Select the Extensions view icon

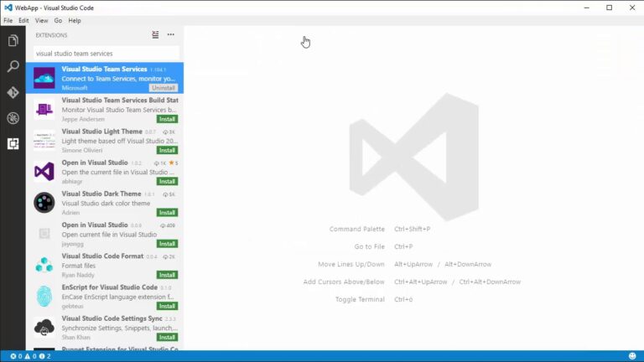pyautogui.click(x=13, y=143)
